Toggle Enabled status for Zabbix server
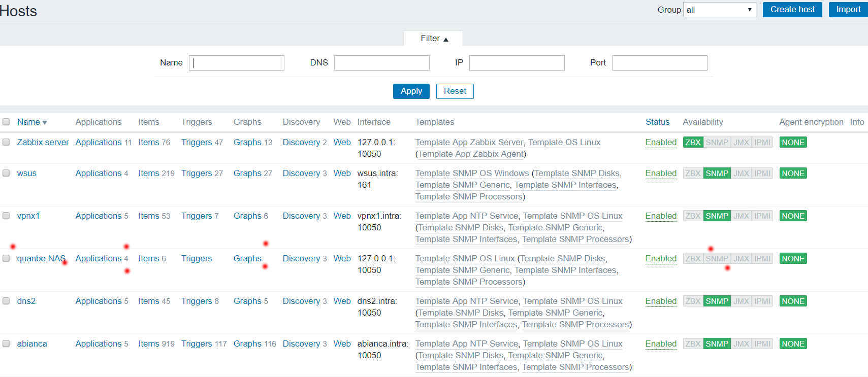This screenshot has width=868, height=377. (x=661, y=142)
